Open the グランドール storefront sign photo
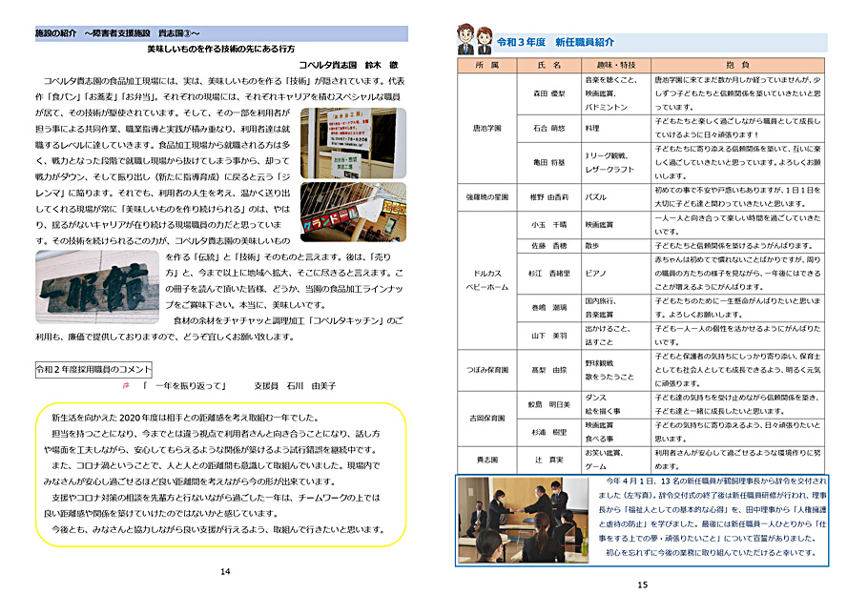The image size is (868, 614). point(353,212)
